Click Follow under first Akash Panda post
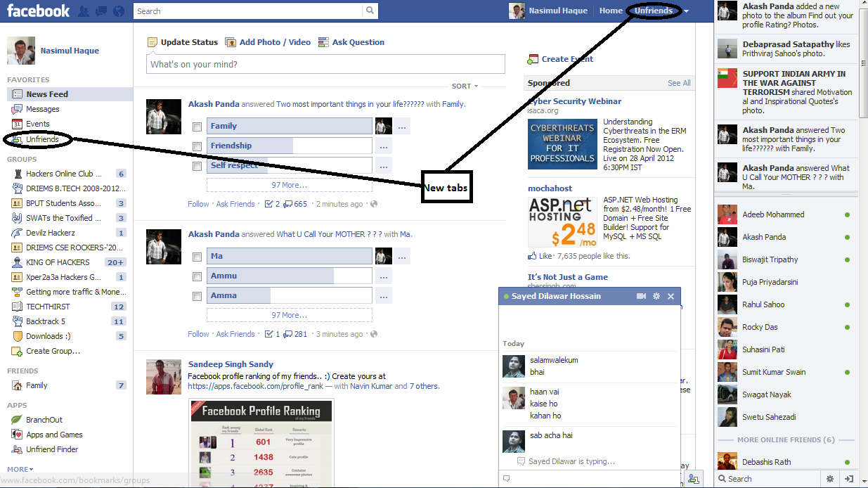This screenshot has width=868, height=488. [x=198, y=204]
